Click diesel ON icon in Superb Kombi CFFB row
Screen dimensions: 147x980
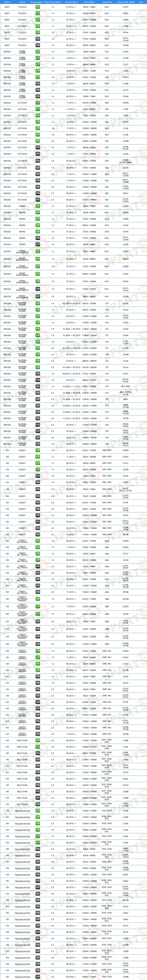38,418
